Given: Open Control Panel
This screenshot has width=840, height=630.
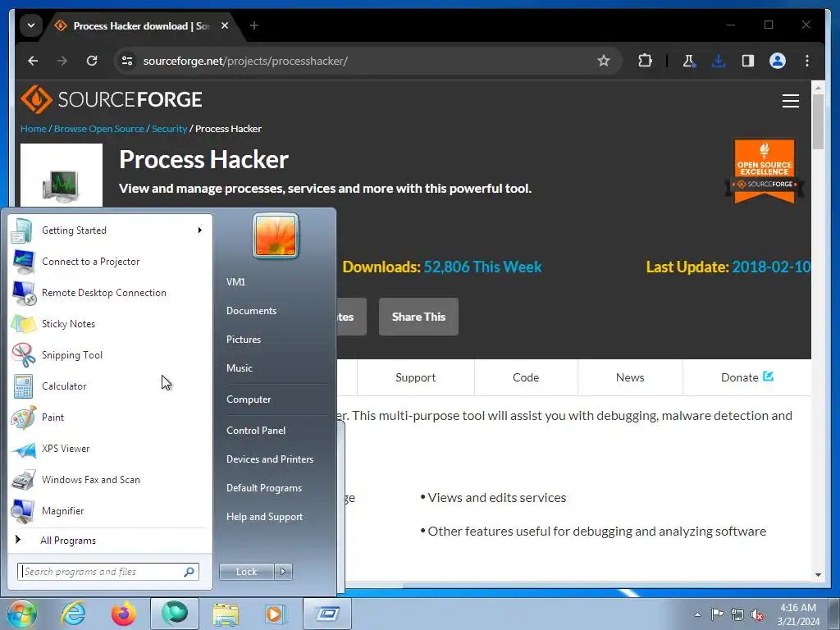Looking at the screenshot, I should coord(256,430).
